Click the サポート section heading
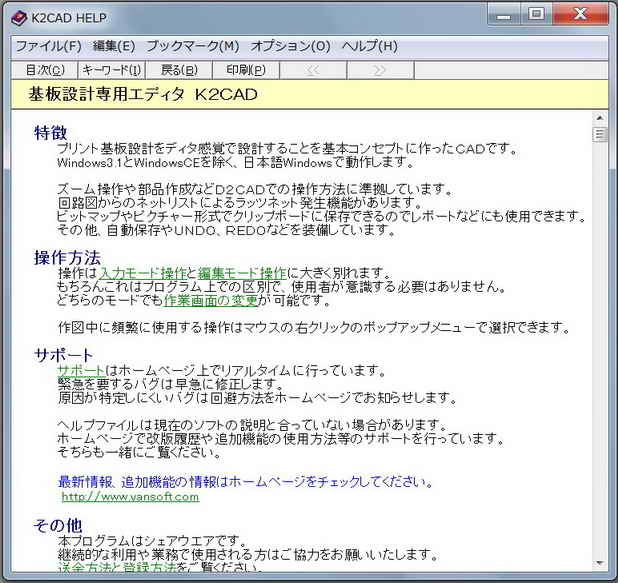 (x=64, y=355)
